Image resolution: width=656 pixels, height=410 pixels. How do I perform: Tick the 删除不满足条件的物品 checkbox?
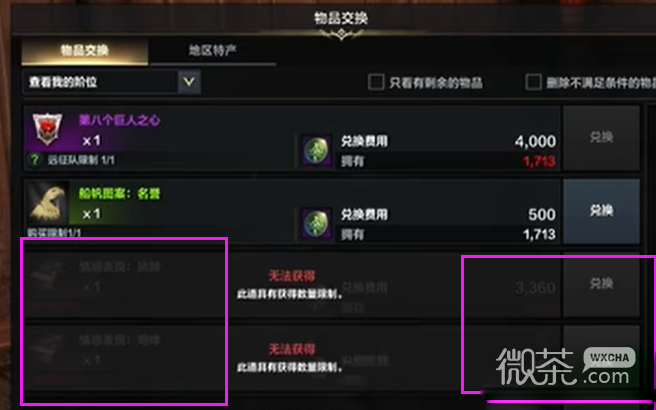pos(533,82)
